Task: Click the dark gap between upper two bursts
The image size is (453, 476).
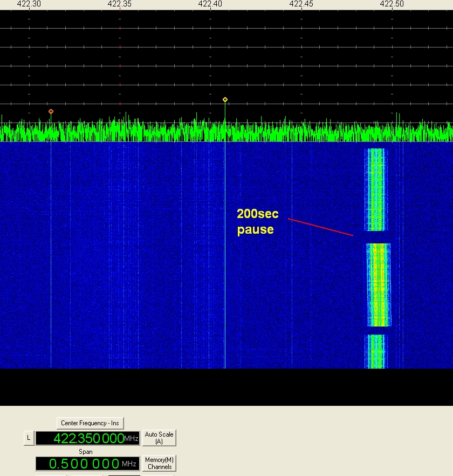Action: coord(377,237)
